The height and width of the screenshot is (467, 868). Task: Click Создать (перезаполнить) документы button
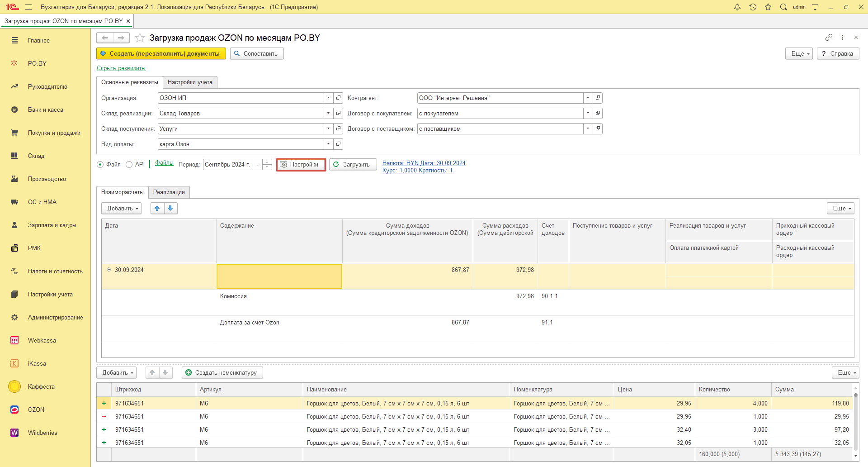pos(161,53)
